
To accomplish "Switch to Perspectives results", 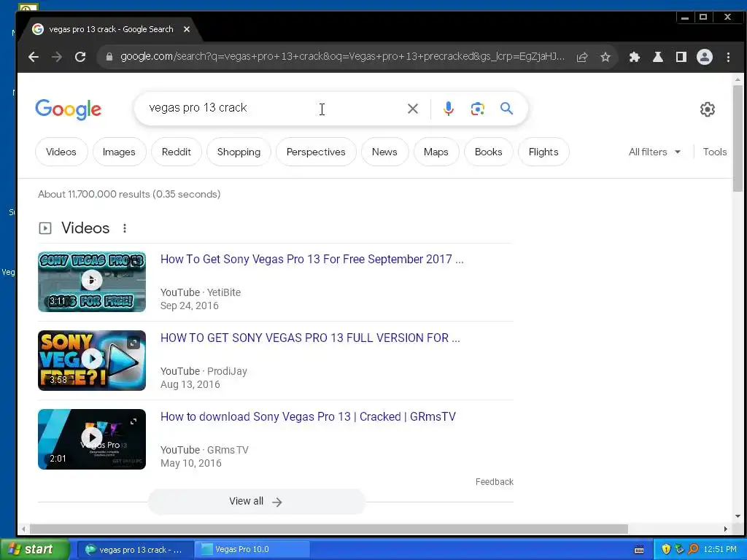I will point(316,152).
